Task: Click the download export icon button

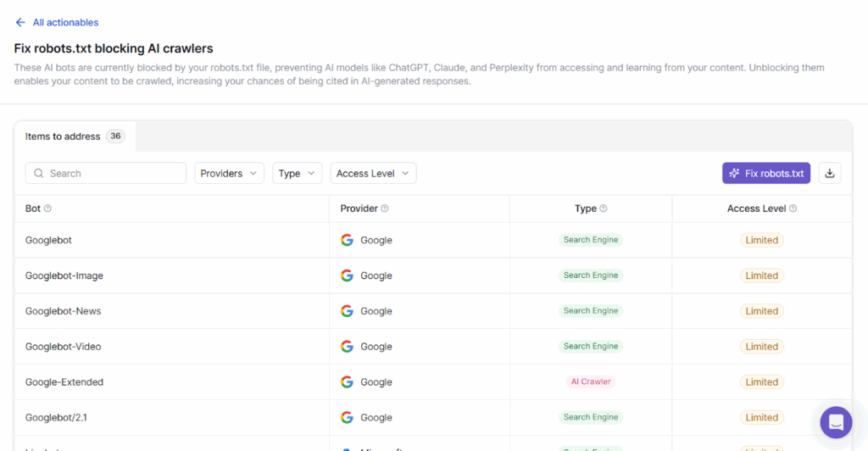Action: 829,173
